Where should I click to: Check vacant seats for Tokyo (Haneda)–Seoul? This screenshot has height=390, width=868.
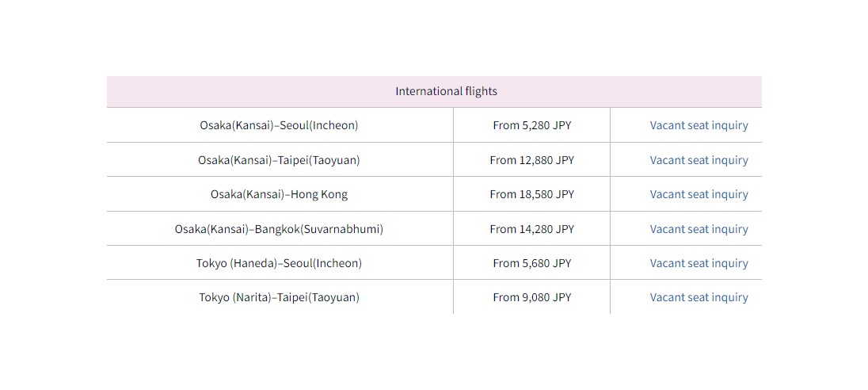point(699,263)
